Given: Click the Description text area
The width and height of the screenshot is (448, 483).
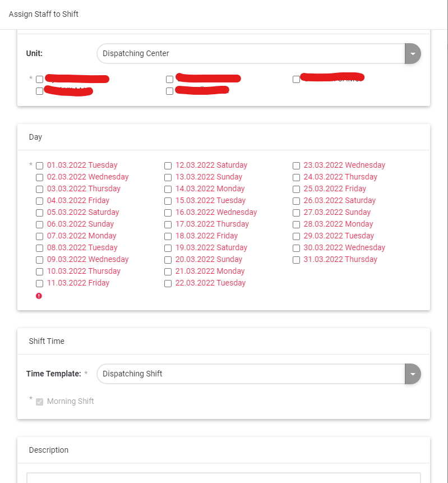Looking at the screenshot, I should [223, 477].
